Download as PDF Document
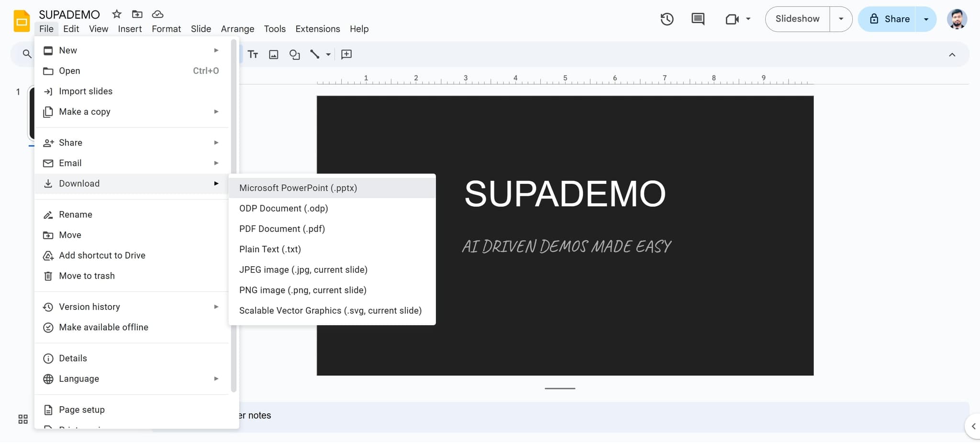Image resolution: width=980 pixels, height=444 pixels. point(281,228)
